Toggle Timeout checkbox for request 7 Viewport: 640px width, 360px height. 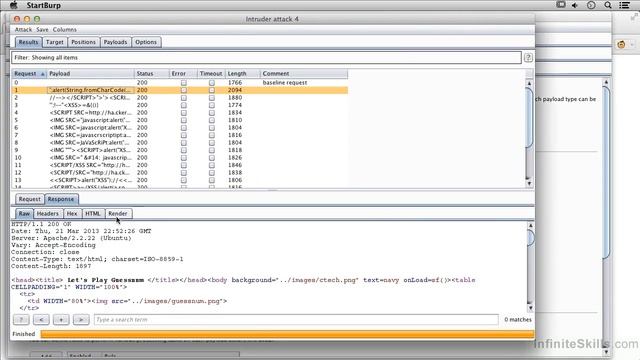[211, 135]
